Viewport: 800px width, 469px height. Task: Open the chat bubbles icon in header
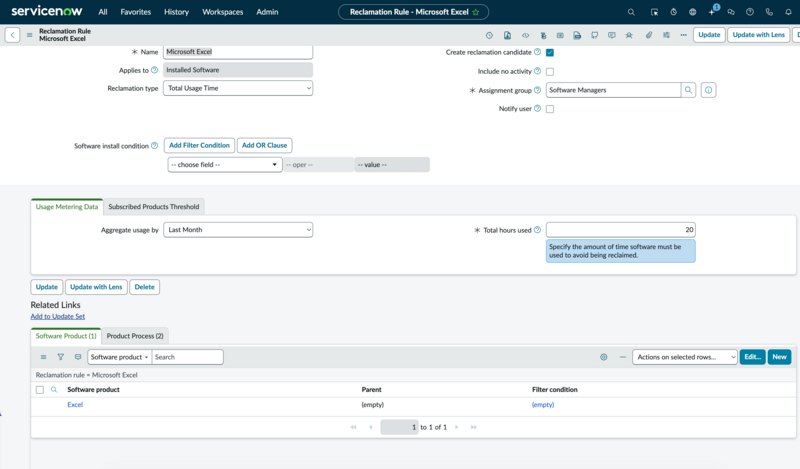coord(731,12)
